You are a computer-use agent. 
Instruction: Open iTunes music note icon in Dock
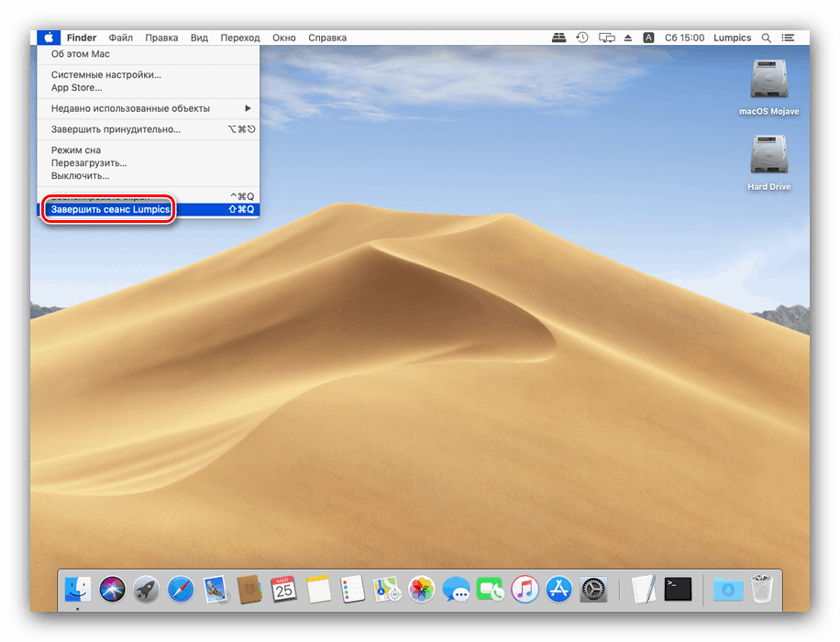click(x=525, y=590)
